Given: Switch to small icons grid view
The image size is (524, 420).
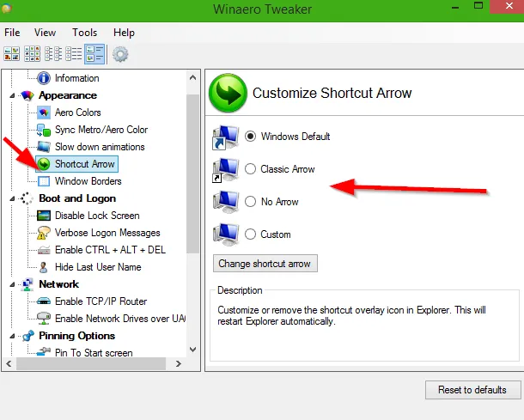Looking at the screenshot, I should (33, 54).
